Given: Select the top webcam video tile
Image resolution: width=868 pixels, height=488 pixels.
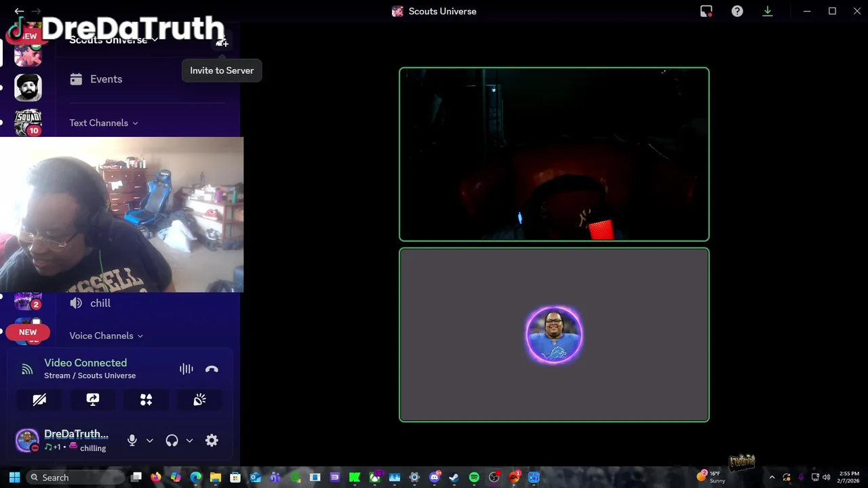Looking at the screenshot, I should coord(554,154).
